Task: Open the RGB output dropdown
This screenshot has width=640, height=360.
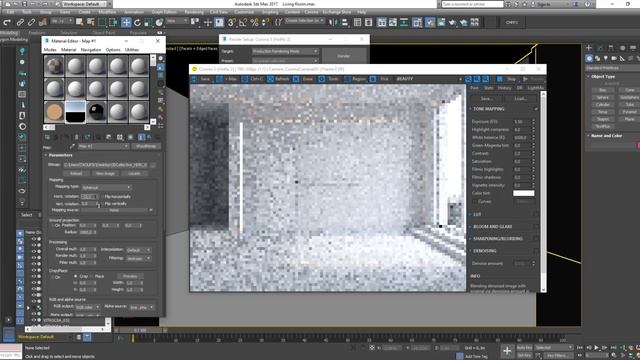Action: click(87, 307)
